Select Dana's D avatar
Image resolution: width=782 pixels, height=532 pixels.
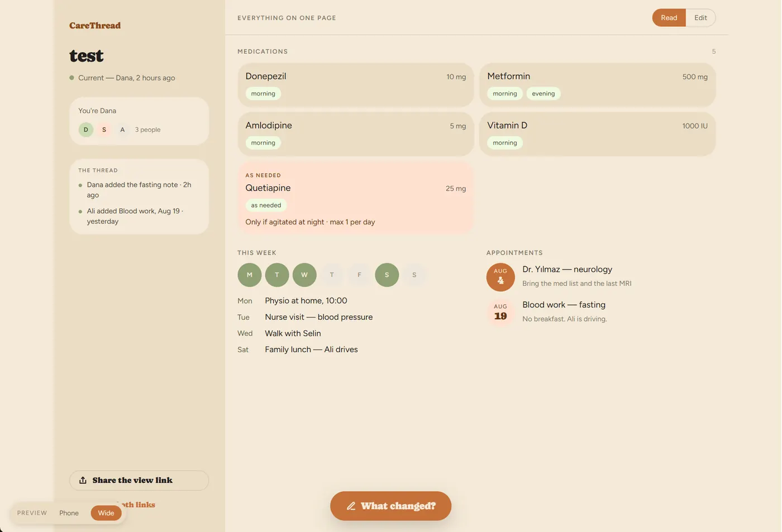(x=85, y=130)
